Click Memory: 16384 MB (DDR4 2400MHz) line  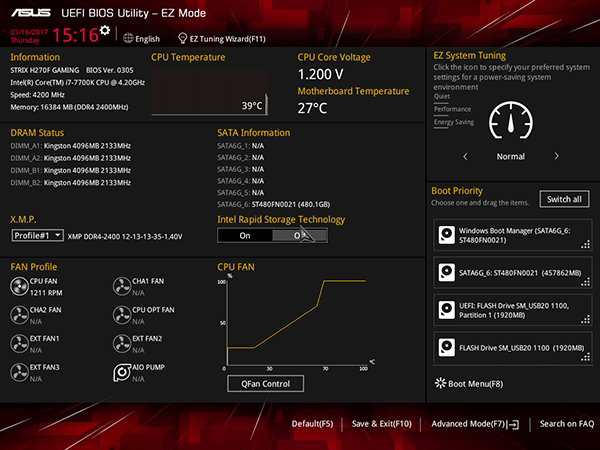pos(69,107)
